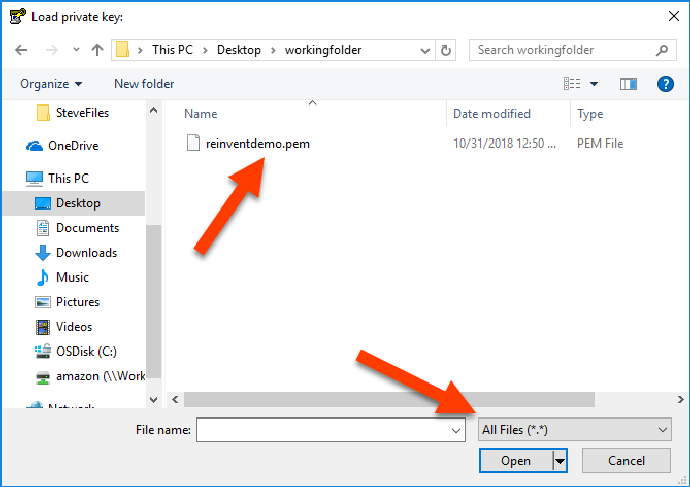Click the Back navigation arrow
The image size is (690, 487).
(22, 50)
